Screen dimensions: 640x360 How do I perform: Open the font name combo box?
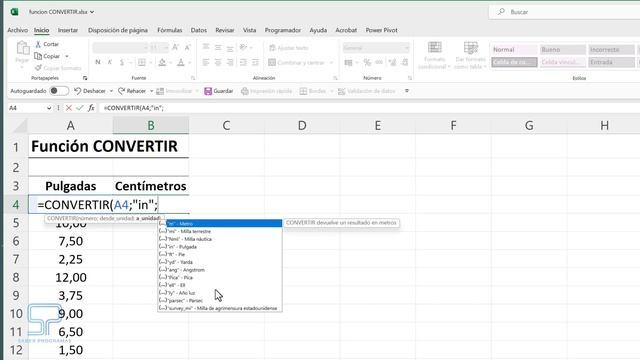tap(120, 48)
